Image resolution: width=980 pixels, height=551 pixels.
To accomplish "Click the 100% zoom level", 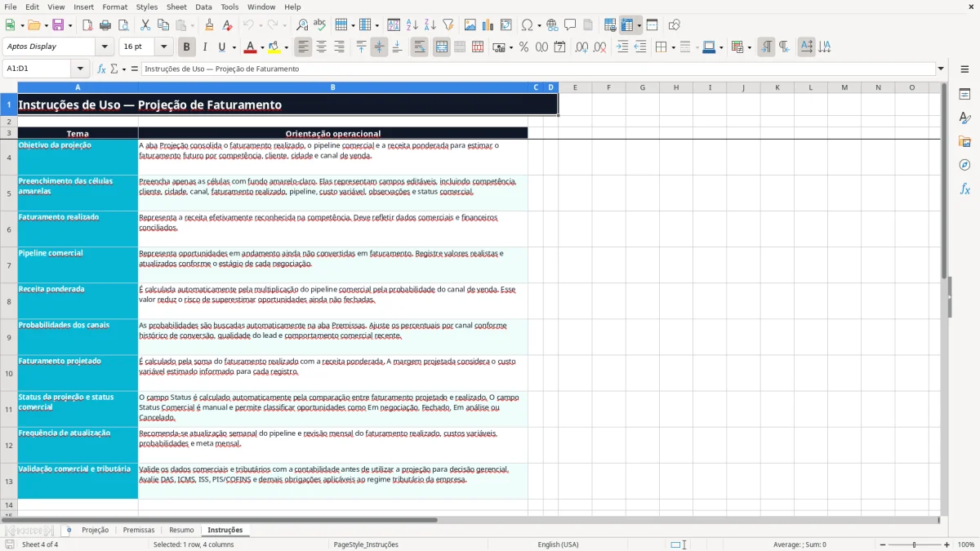I will 966,544.
